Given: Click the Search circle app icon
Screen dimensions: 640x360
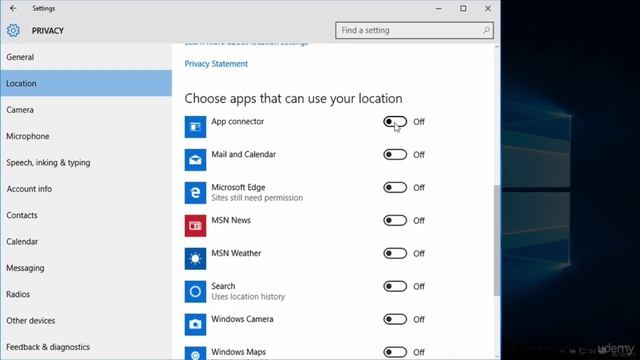Looking at the screenshot, I should [x=195, y=291].
